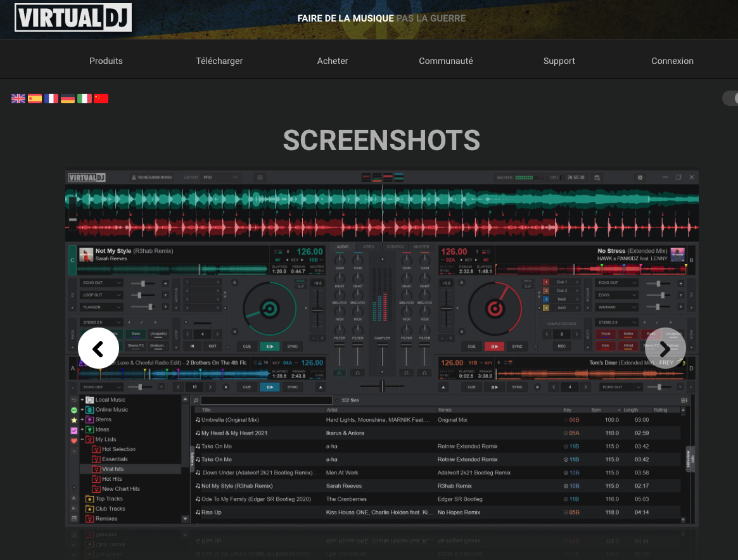Click the VirtualDJ logo in the header
The height and width of the screenshot is (560, 738).
click(x=73, y=18)
